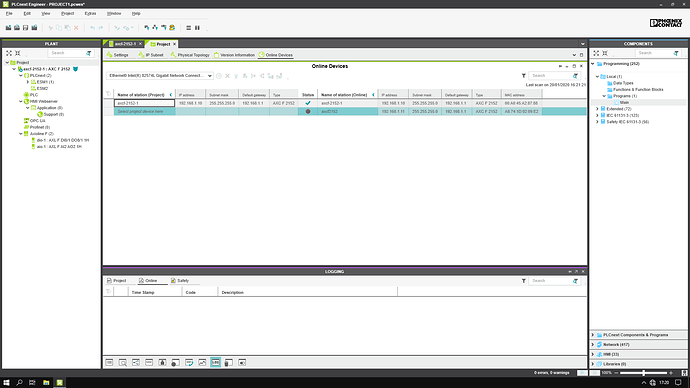Open Windows Start menu
690x388 pixels.
[6, 382]
